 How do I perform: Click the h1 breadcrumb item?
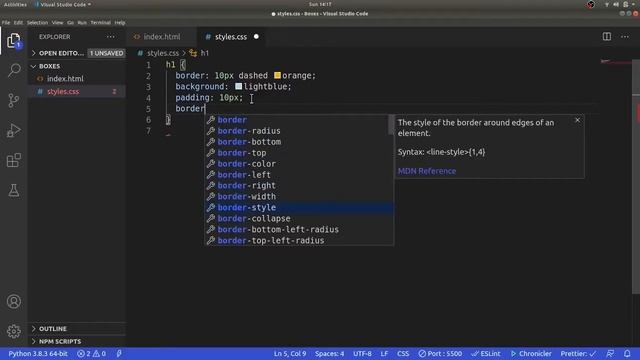[200, 53]
